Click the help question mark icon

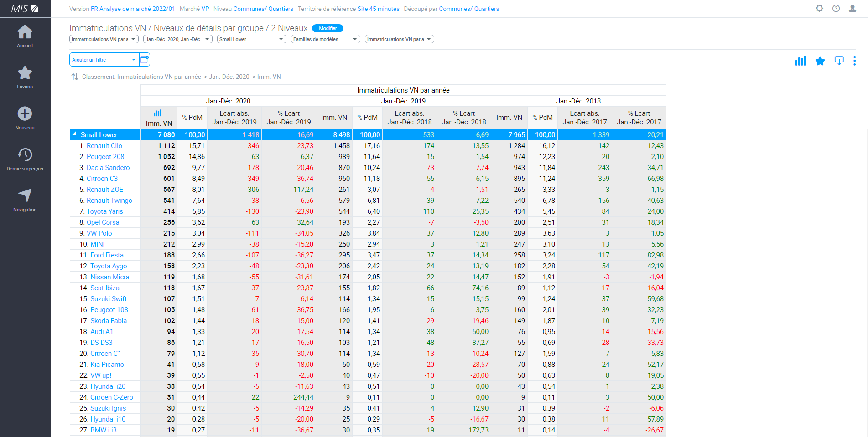click(836, 9)
